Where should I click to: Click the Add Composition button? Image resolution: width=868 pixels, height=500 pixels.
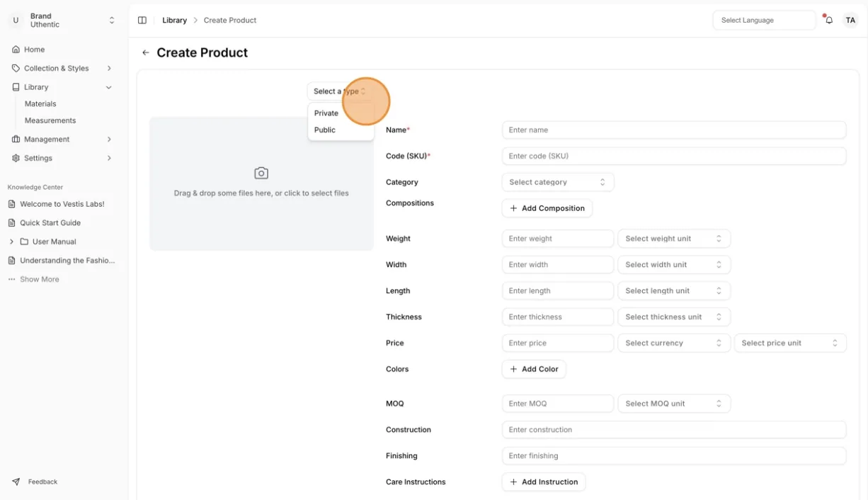point(547,208)
